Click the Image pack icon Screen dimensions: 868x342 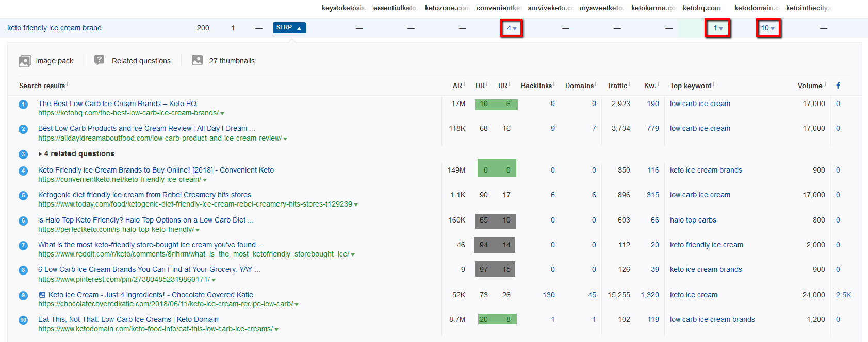(x=25, y=61)
